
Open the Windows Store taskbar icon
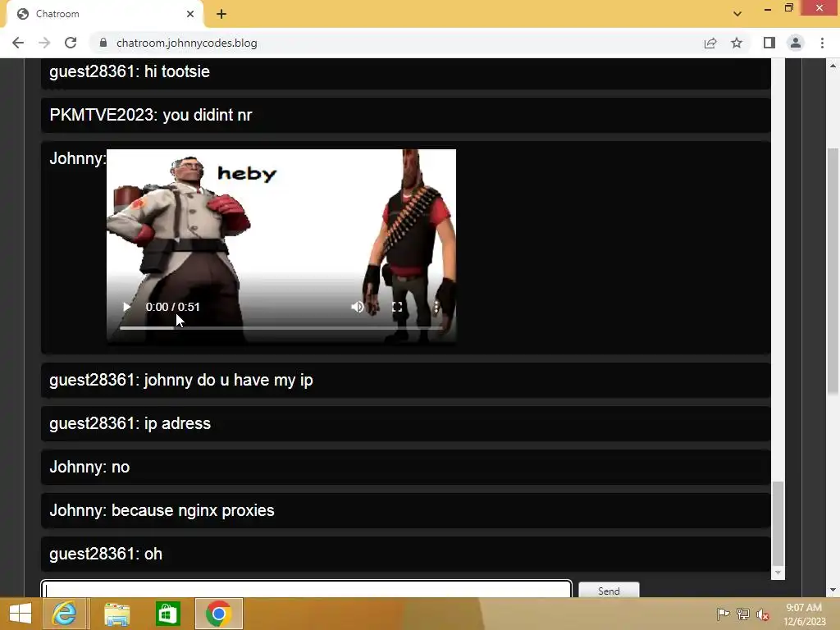point(168,614)
